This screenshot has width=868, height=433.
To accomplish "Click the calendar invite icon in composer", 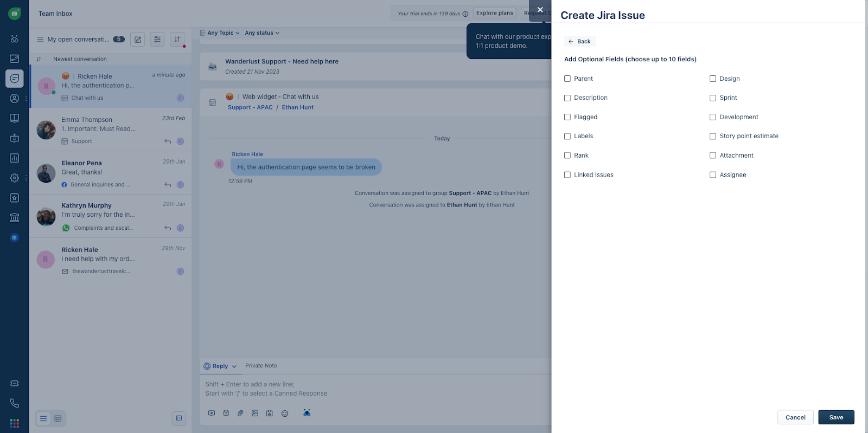I will pyautogui.click(x=270, y=413).
